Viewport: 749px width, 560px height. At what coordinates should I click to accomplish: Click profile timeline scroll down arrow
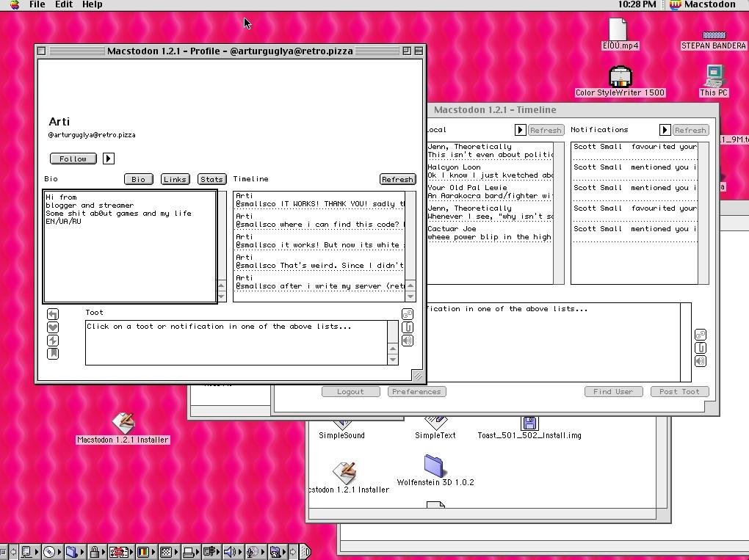point(410,297)
